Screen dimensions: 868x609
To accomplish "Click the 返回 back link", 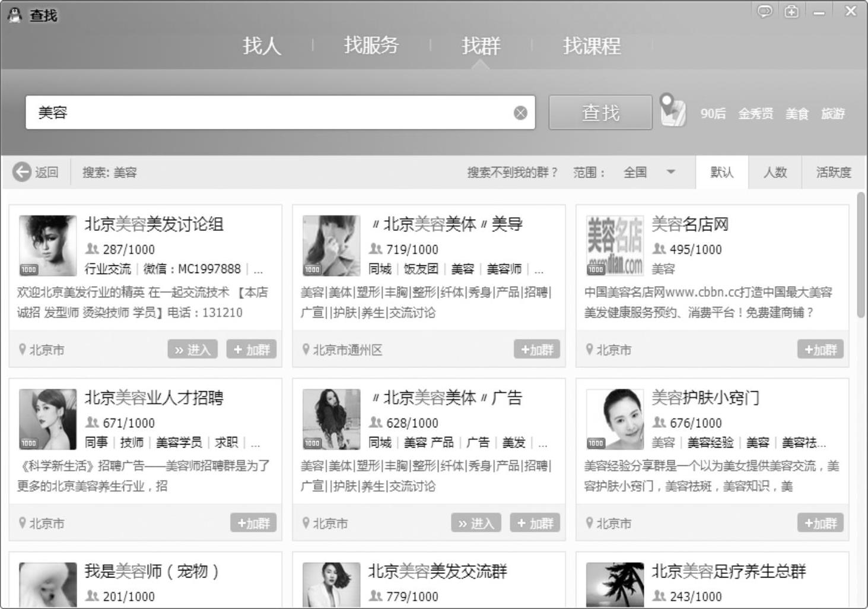I will coord(46,172).
